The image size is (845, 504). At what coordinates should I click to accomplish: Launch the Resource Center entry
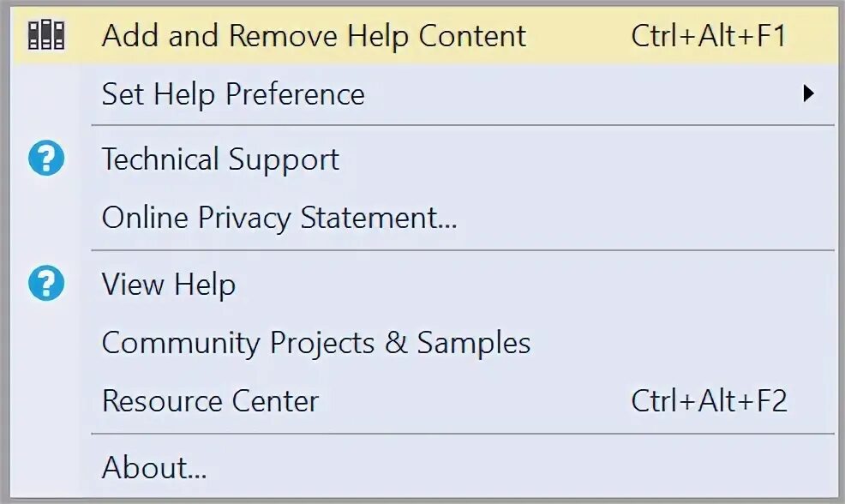pos(210,401)
